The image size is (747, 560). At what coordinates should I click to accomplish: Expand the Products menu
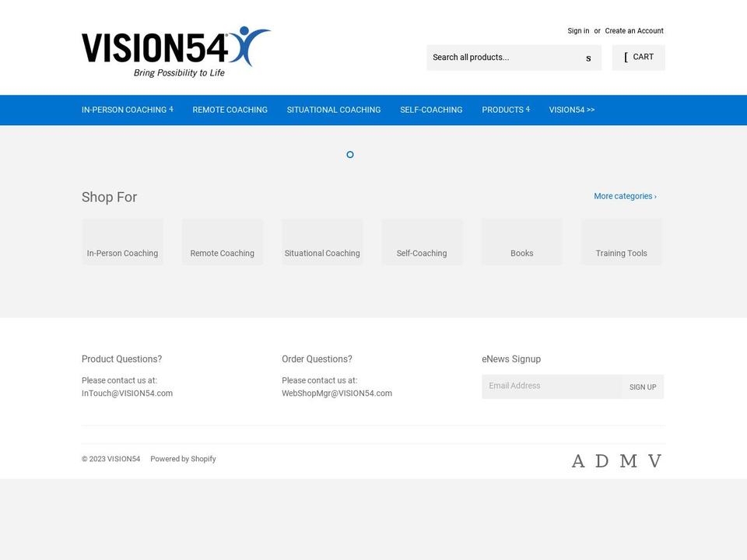pyautogui.click(x=506, y=110)
